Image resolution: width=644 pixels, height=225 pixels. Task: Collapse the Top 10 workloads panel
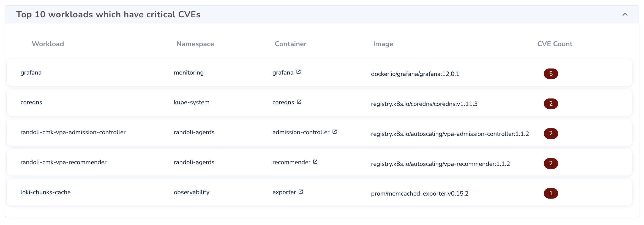pos(625,15)
